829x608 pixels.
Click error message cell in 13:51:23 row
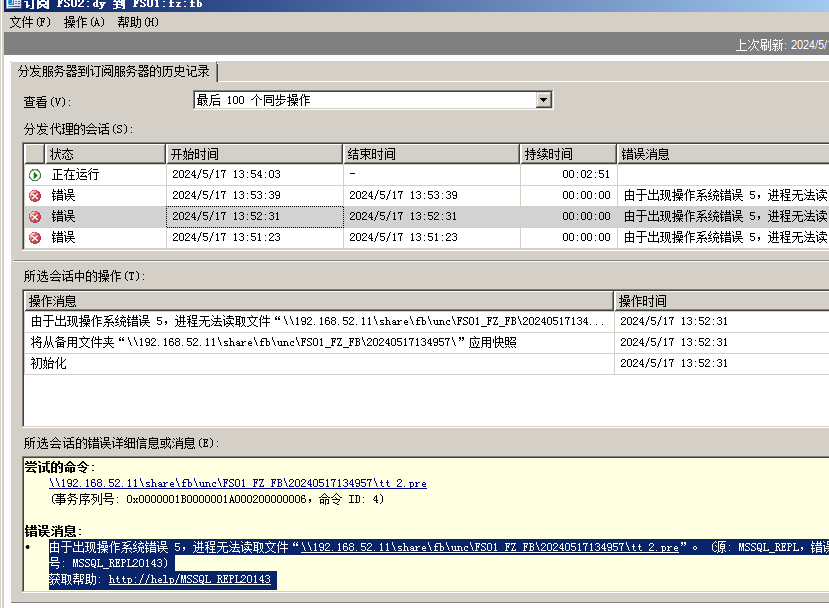pyautogui.click(x=723, y=237)
